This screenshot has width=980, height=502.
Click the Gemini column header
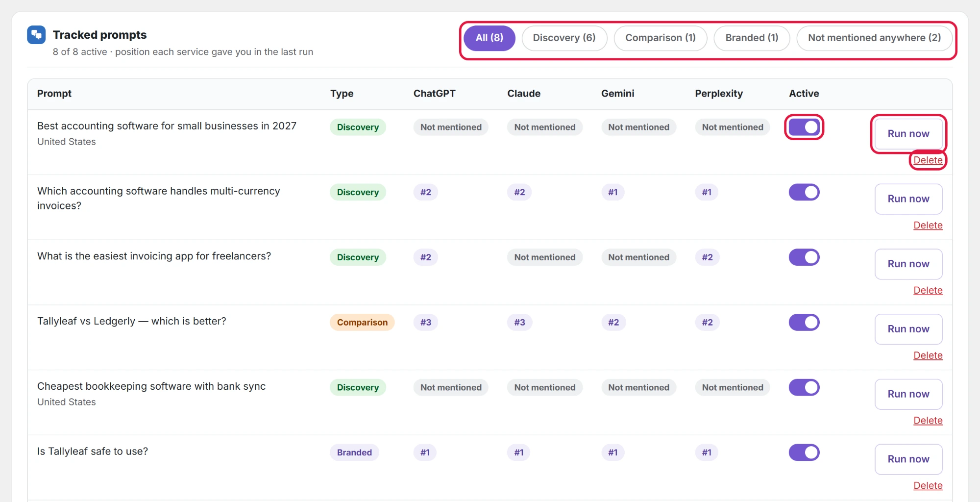point(617,94)
